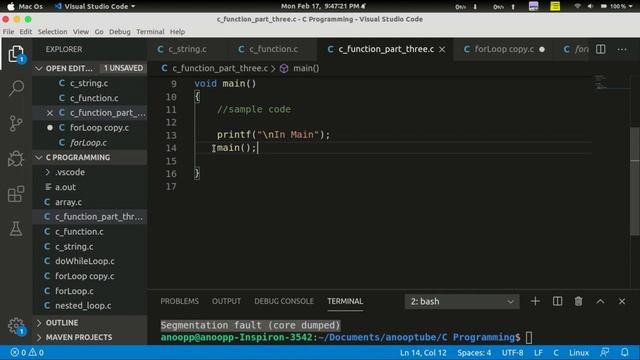Open the Debug menu
The width and height of the screenshot is (640, 360).
coord(120,31)
